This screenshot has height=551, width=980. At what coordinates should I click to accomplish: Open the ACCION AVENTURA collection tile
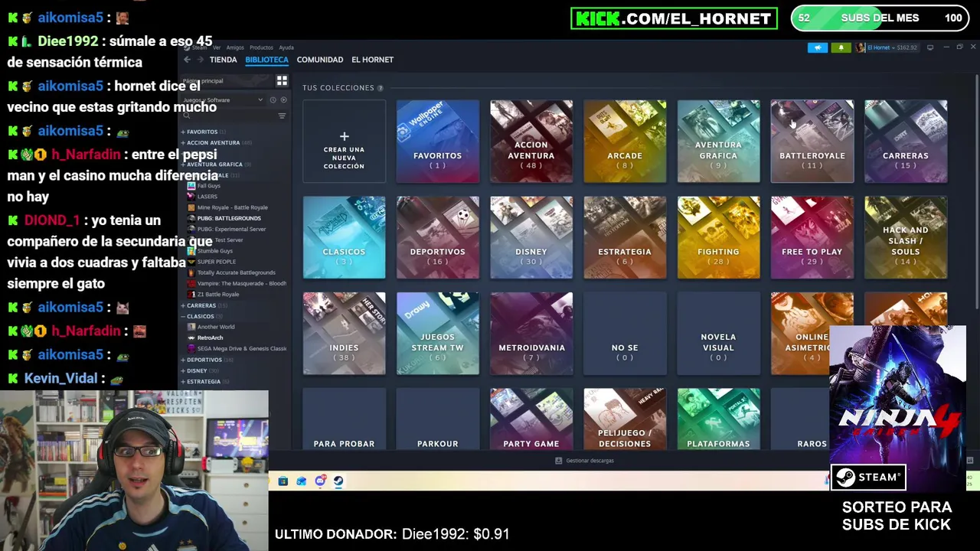[x=531, y=142]
